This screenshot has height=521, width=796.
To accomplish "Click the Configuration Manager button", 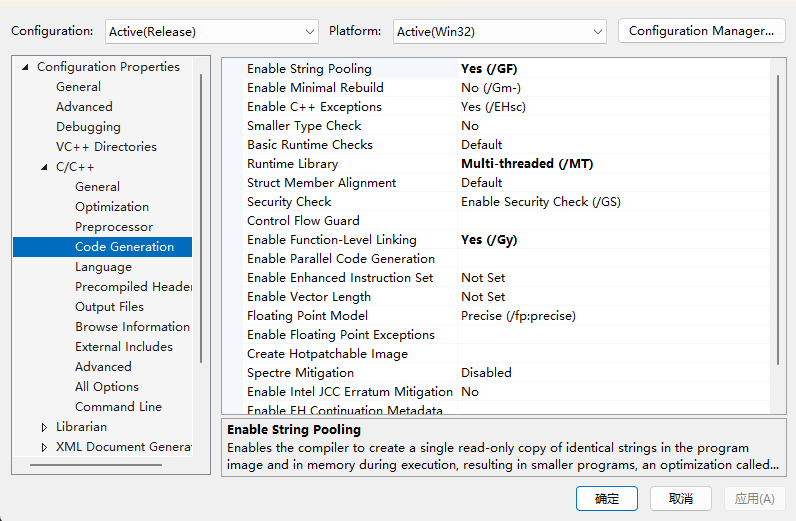I will click(701, 31).
